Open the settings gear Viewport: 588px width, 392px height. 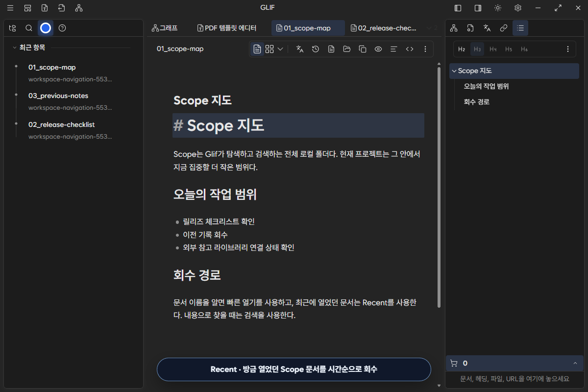pyautogui.click(x=518, y=8)
